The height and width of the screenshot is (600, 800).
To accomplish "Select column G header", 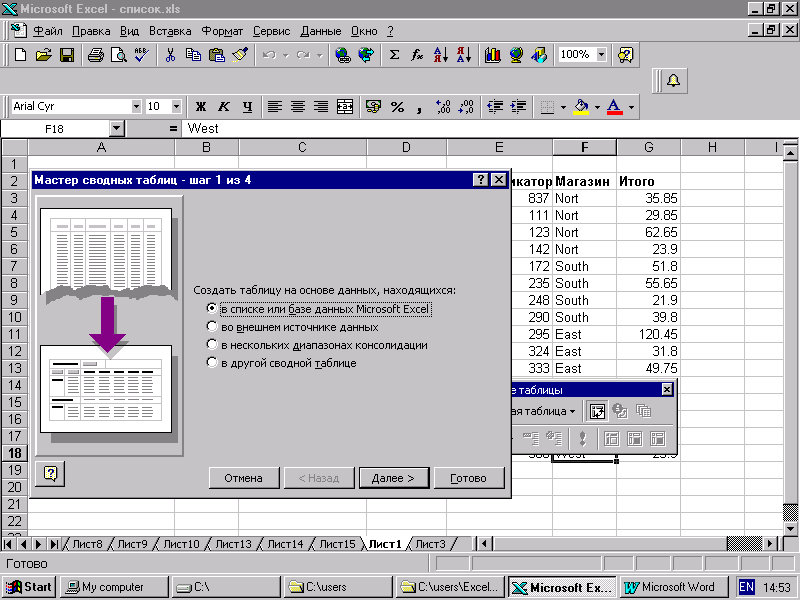I will tap(648, 147).
